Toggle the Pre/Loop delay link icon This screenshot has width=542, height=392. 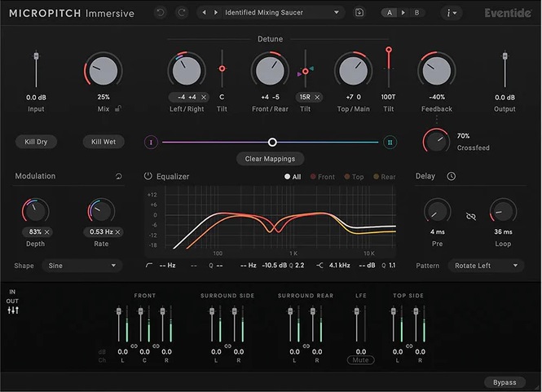click(469, 215)
